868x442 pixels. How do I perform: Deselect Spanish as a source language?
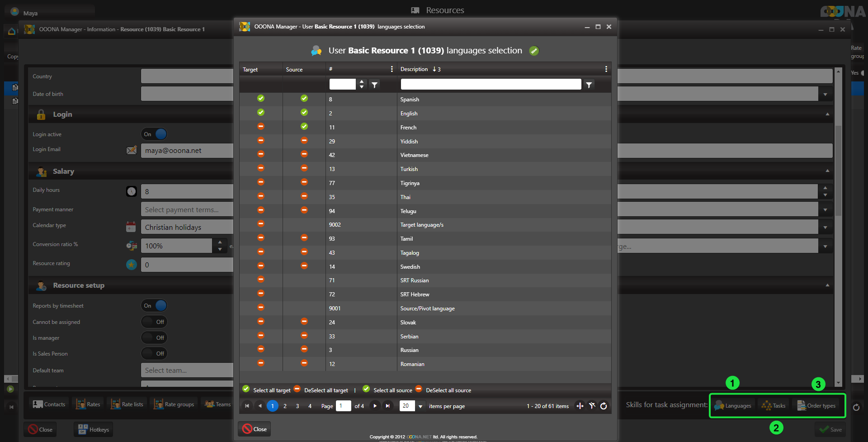tap(304, 99)
